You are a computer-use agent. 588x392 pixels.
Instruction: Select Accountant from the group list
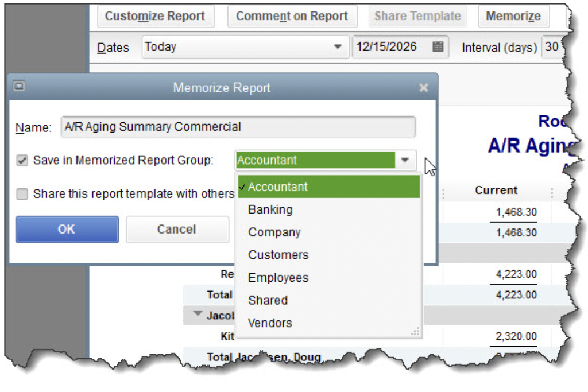click(278, 187)
